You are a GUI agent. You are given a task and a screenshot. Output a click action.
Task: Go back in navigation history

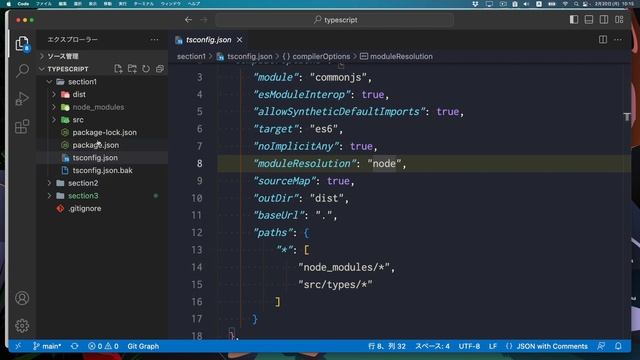pyautogui.click(x=188, y=20)
